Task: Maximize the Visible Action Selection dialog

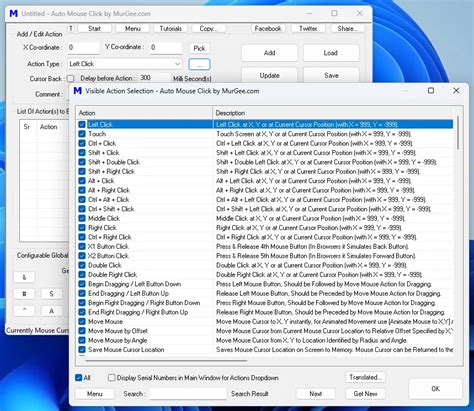Action: [x=431, y=91]
